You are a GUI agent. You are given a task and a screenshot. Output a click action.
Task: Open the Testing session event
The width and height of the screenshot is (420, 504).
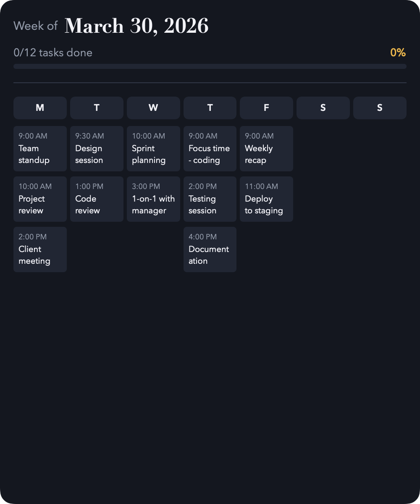tap(210, 199)
